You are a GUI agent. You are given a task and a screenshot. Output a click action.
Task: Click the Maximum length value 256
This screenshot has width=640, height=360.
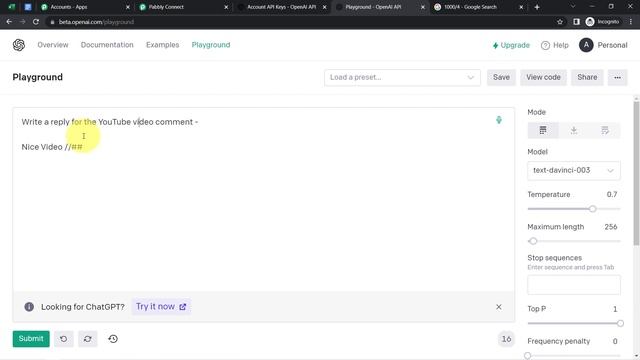pos(611,227)
